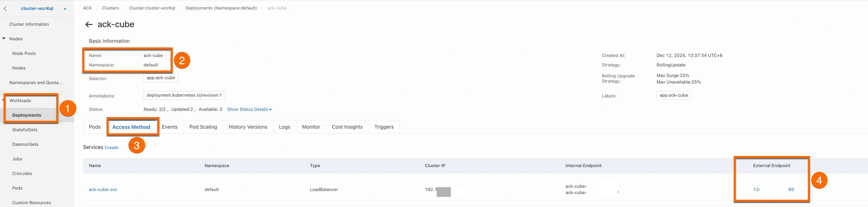Click the Deployments (Namespace:default) breadcrumb
868x207 pixels.
click(x=221, y=8)
